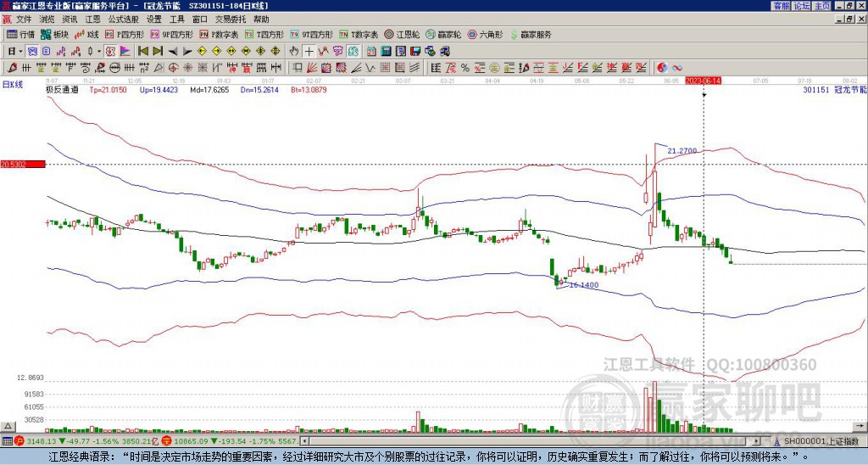Click the 301151 冠龙节能 stock label
This screenshot has width=868, height=465.
pos(835,89)
